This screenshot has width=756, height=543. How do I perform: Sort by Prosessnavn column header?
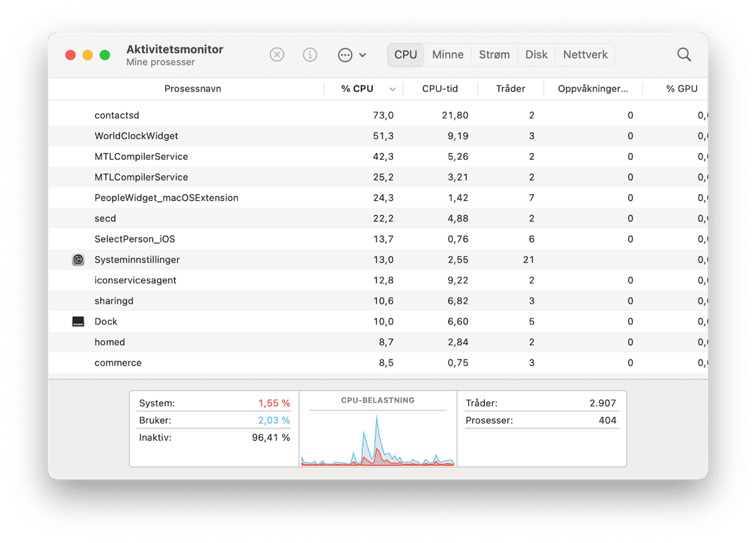tap(193, 89)
